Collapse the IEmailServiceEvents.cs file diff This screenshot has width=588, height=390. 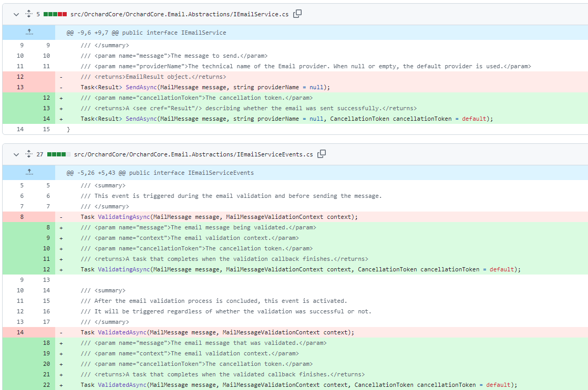(16, 154)
